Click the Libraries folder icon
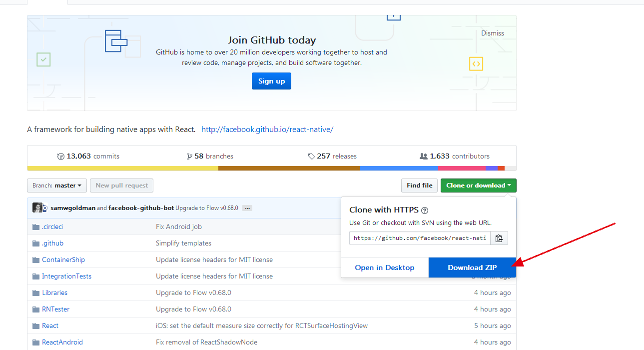The height and width of the screenshot is (350, 644). [36, 293]
